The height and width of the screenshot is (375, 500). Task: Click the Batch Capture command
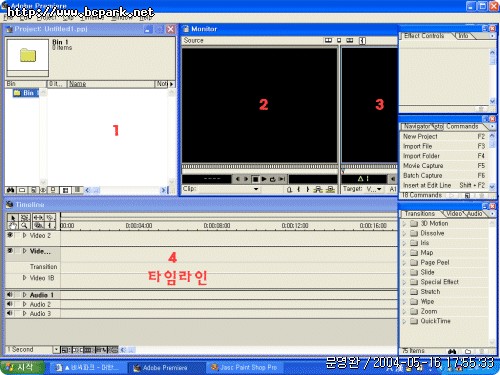[444, 175]
